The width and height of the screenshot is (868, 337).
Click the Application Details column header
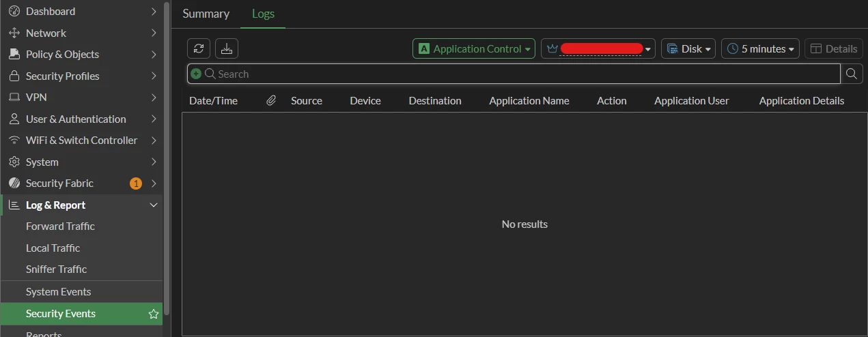point(802,100)
